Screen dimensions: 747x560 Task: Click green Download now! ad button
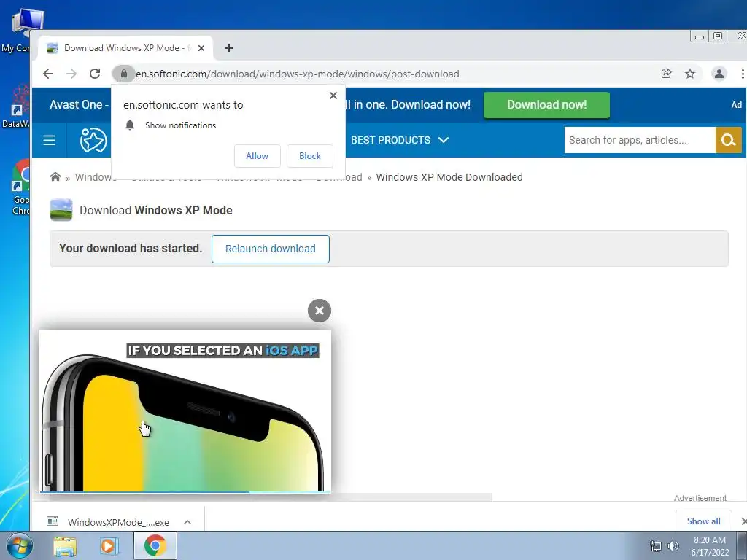point(546,105)
